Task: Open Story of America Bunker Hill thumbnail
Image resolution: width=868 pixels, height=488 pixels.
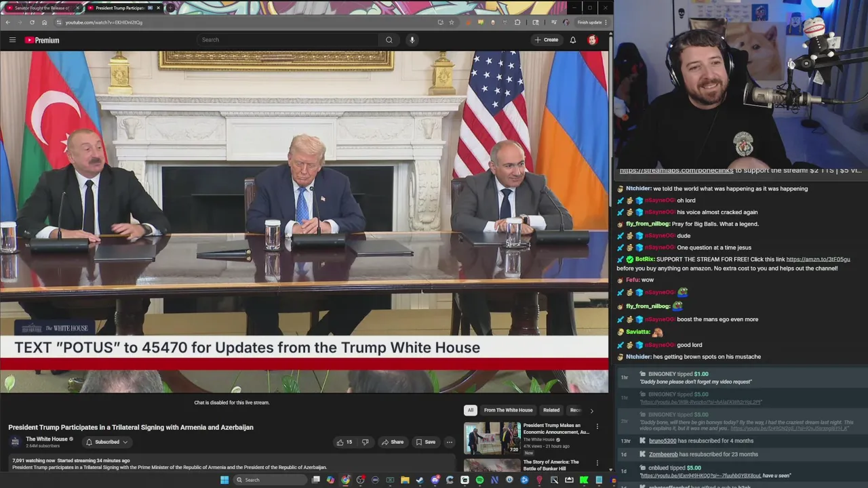Action: point(492,466)
